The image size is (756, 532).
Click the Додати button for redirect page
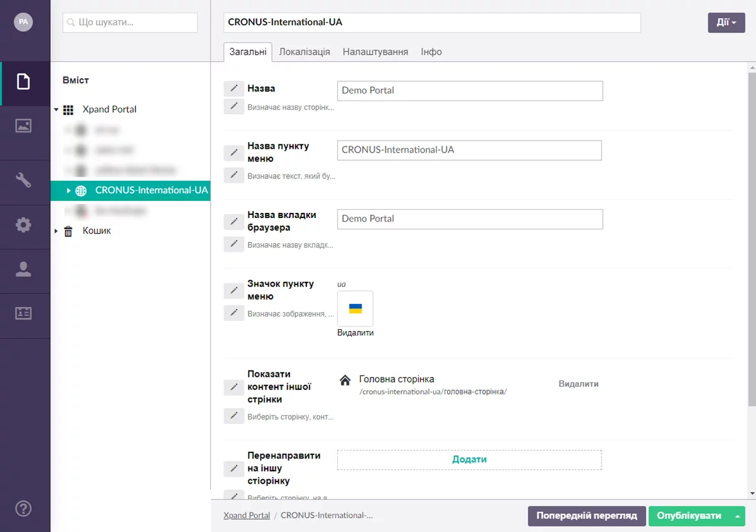pos(469,460)
